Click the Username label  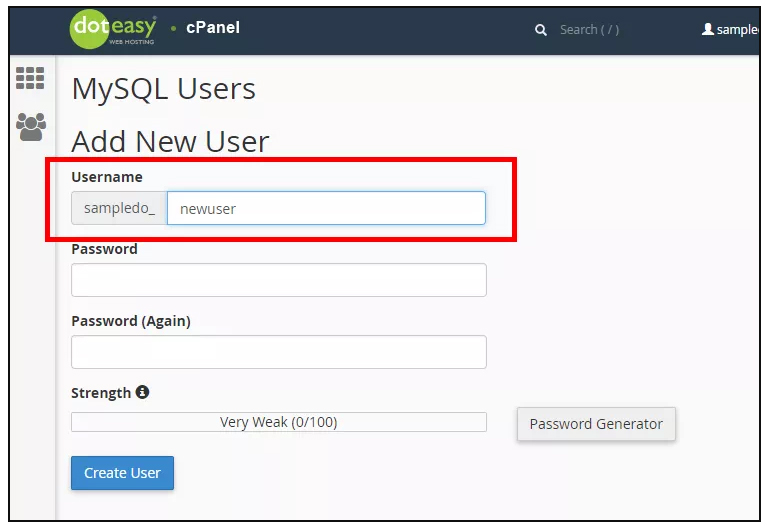pyautogui.click(x=107, y=177)
